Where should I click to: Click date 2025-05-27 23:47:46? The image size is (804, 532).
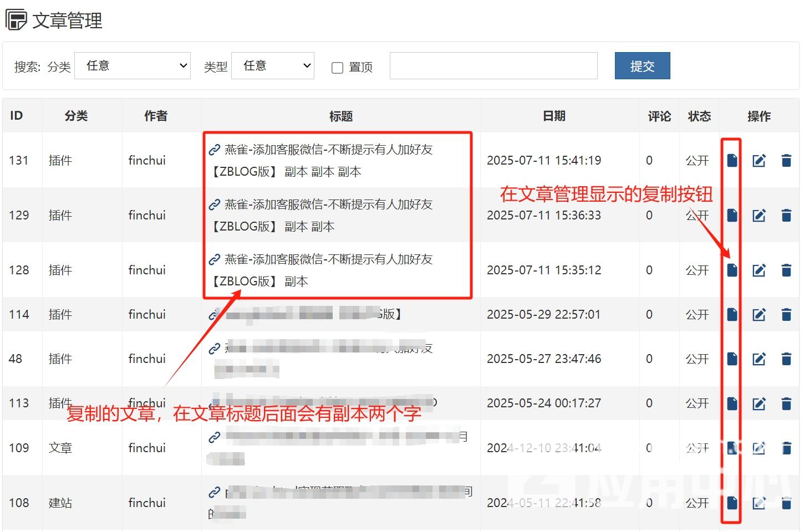coord(544,359)
